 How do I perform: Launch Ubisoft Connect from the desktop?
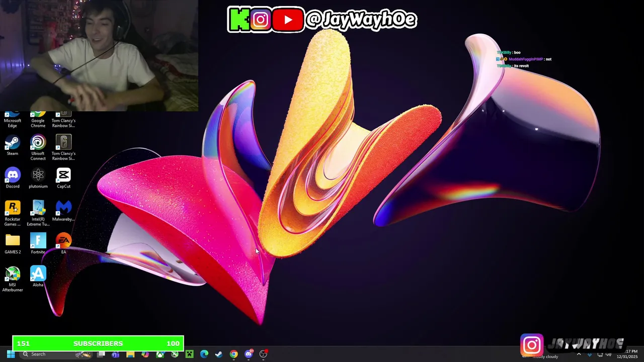(38, 148)
